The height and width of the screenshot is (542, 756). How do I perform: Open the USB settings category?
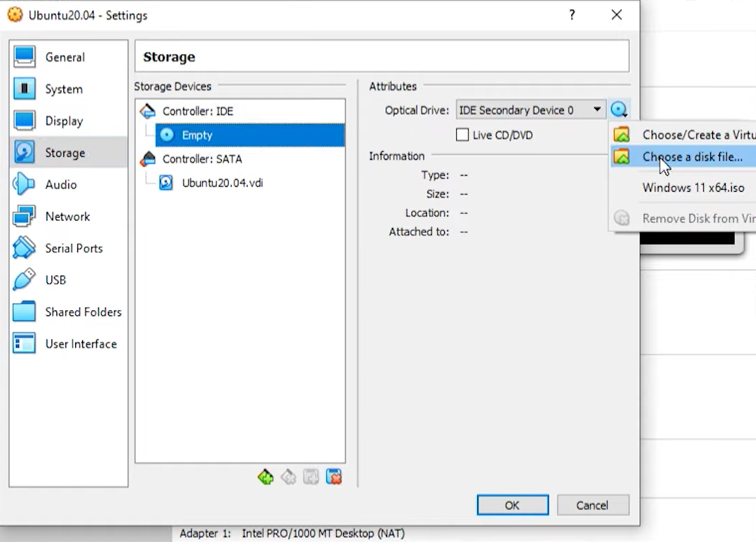pos(68,280)
